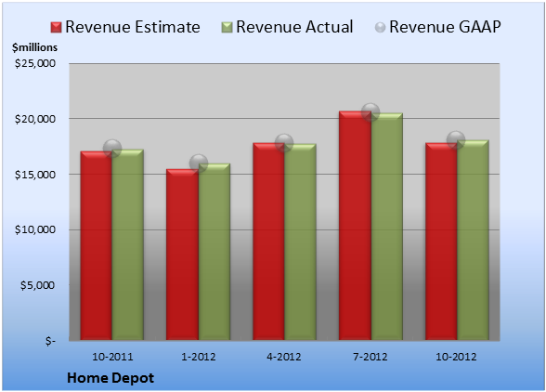The height and width of the screenshot is (392, 546).
Task: Select the red estimate bar for 7-2012
Action: click(355, 226)
